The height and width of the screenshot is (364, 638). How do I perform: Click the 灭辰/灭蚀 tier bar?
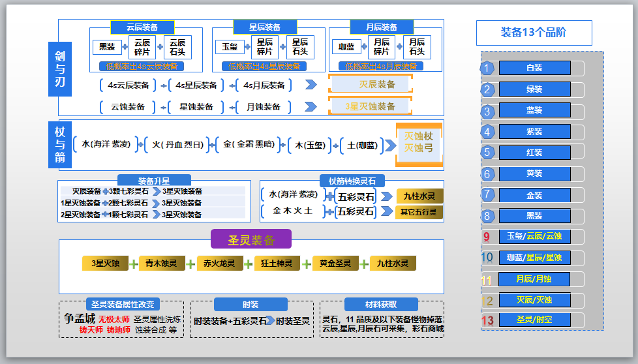pos(534,300)
